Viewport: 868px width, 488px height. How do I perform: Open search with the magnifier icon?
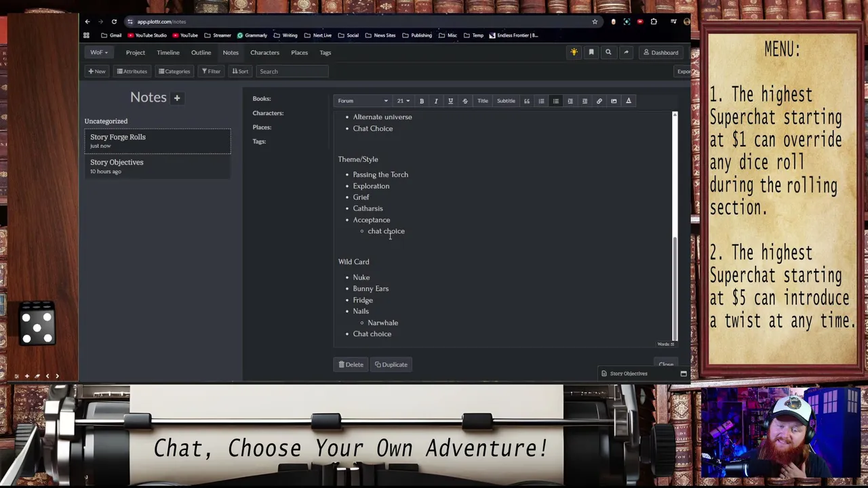[x=608, y=52]
